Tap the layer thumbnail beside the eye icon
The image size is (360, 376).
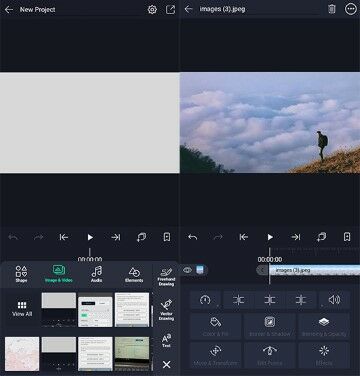200,270
